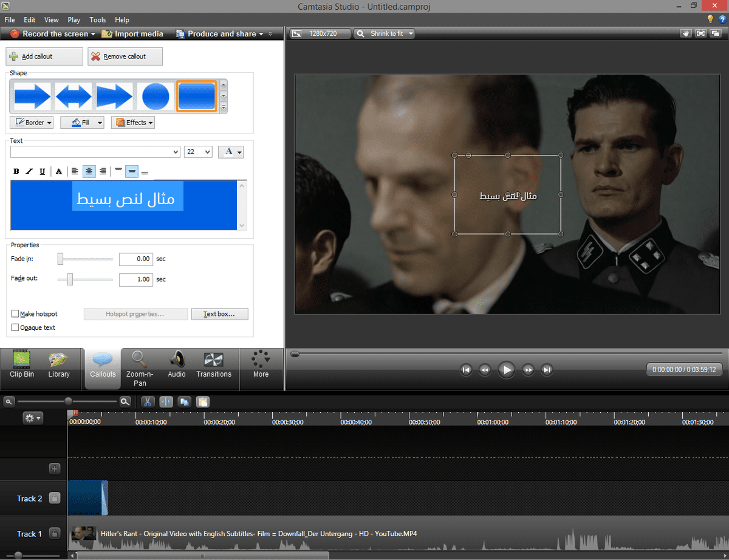Add a new track with plus button

[x=55, y=468]
